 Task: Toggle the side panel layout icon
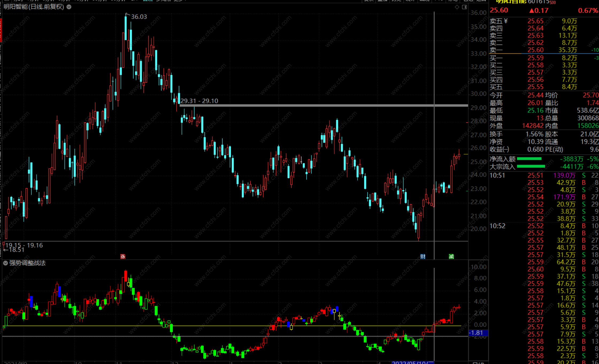[464, 7]
